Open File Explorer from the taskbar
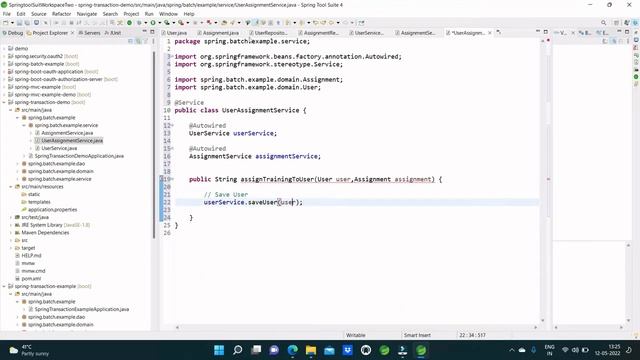640x360 pixels. (311, 350)
